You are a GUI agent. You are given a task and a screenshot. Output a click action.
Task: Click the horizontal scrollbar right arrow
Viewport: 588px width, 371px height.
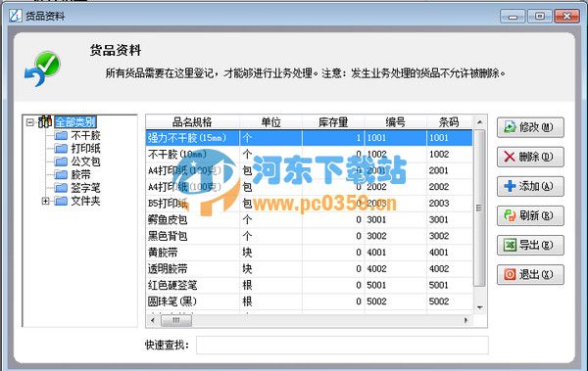point(466,320)
